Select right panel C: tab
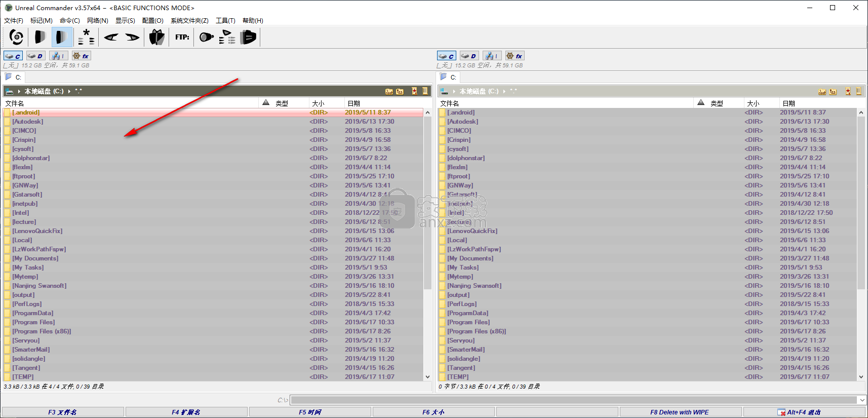Screen dimensions: 868x418 pyautogui.click(x=449, y=78)
